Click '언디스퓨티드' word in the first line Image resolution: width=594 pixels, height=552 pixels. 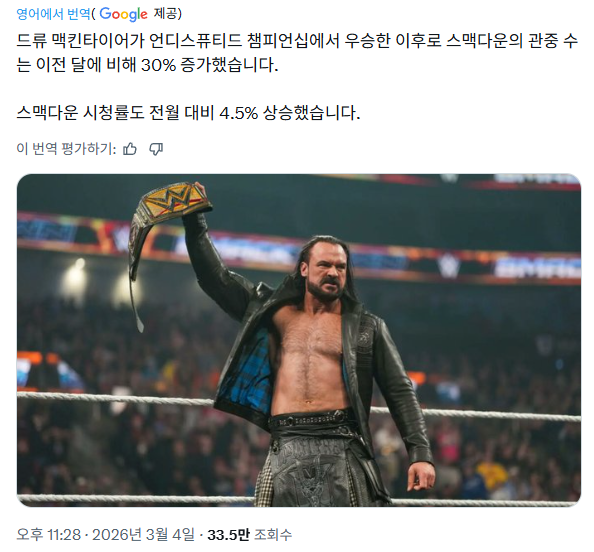[x=195, y=41]
